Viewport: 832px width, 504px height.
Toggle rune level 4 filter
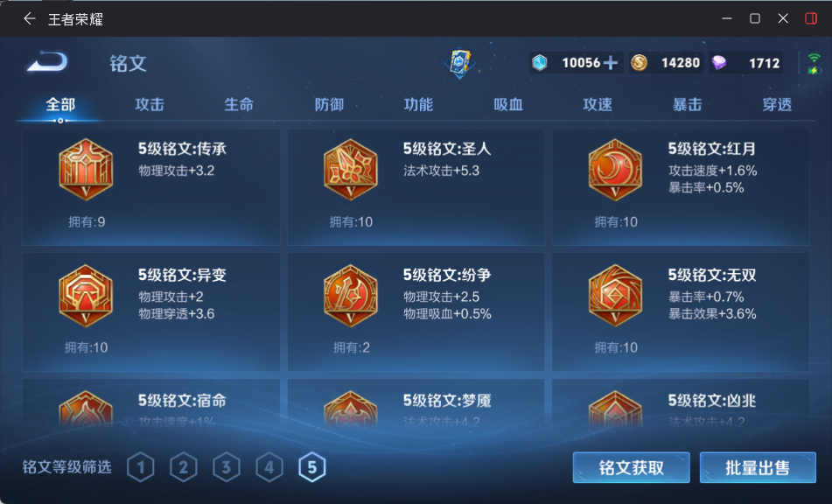(269, 467)
